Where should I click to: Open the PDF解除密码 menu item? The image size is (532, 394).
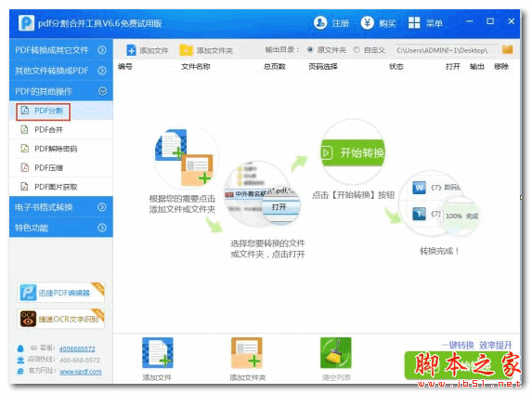[x=61, y=149]
